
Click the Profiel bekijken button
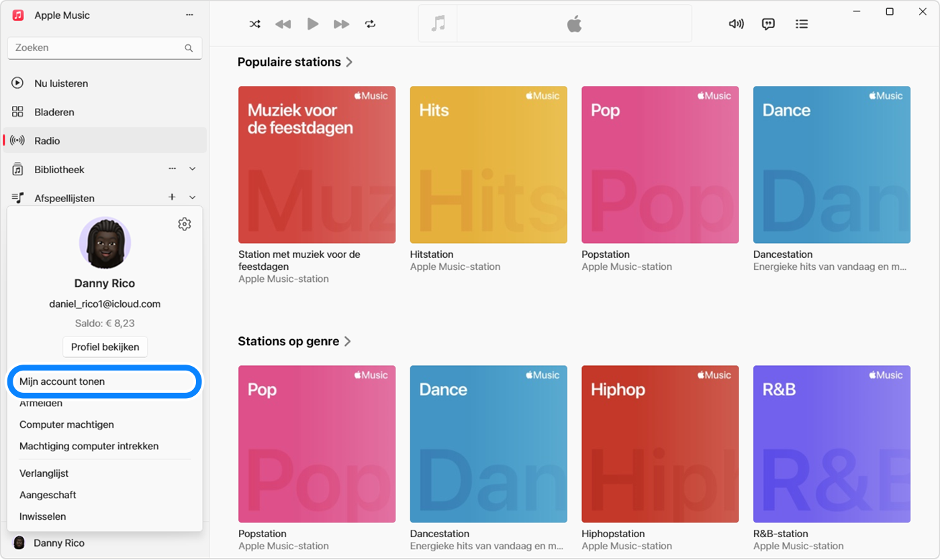pos(105,347)
